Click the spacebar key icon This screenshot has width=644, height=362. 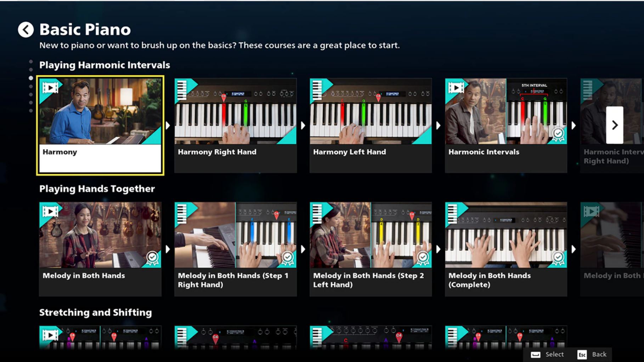coord(536,355)
